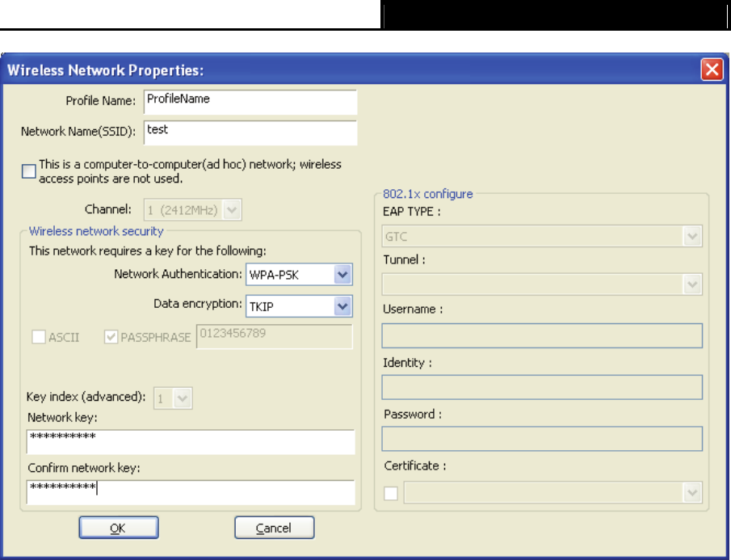Screen dimensions: 731x560
Task: Open the EAP TYPE dropdown showing GTC
Action: 542,237
